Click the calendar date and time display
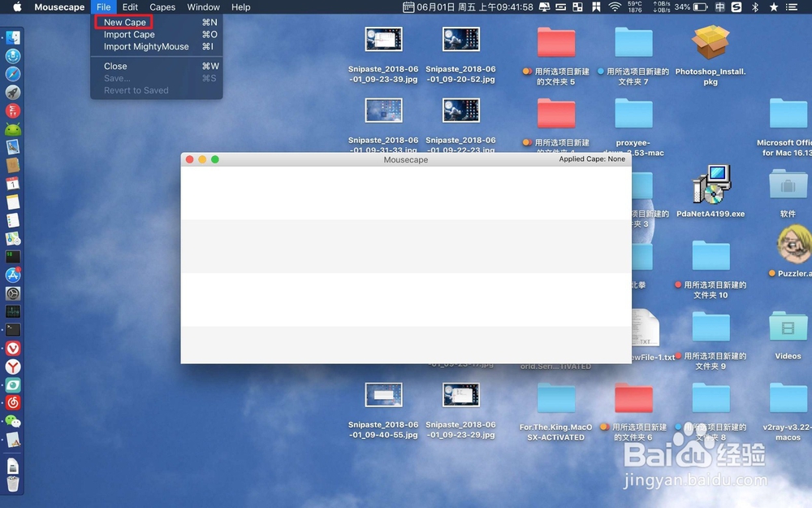812x508 pixels. tap(468, 7)
